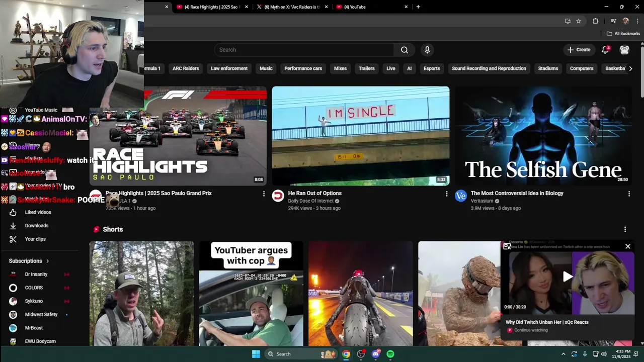Image resolution: width=644 pixels, height=362 pixels.
Task: Select the Stadiums chip
Action: 548,68
